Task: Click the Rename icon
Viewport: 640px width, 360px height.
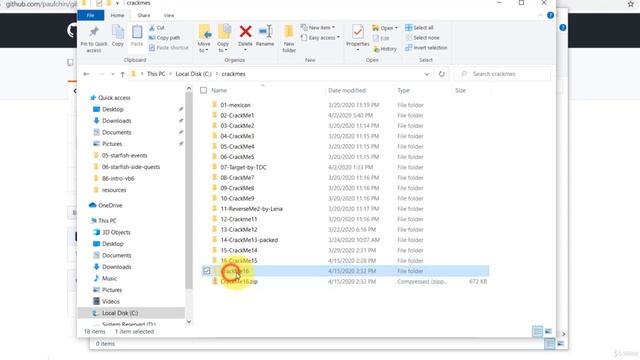Action: (265, 32)
